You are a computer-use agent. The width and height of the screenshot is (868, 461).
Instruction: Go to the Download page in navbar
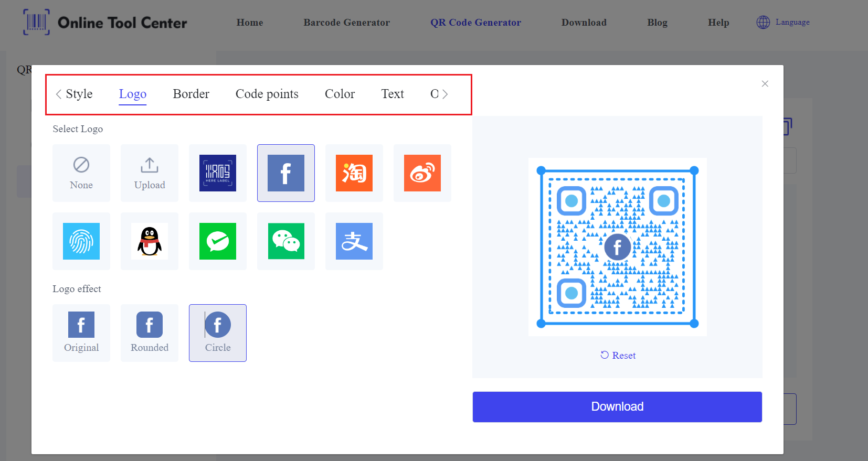point(584,23)
